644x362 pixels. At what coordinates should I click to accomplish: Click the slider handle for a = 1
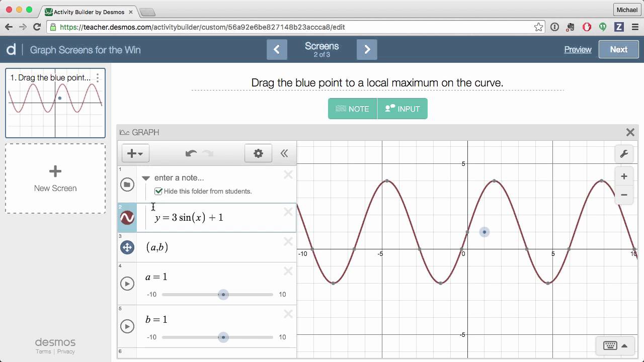223,295
